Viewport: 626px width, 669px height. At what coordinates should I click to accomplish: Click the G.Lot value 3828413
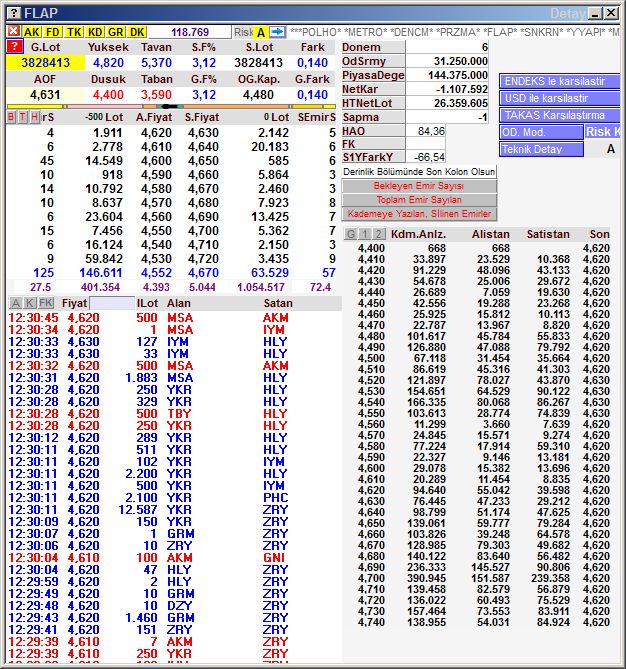pyautogui.click(x=45, y=63)
